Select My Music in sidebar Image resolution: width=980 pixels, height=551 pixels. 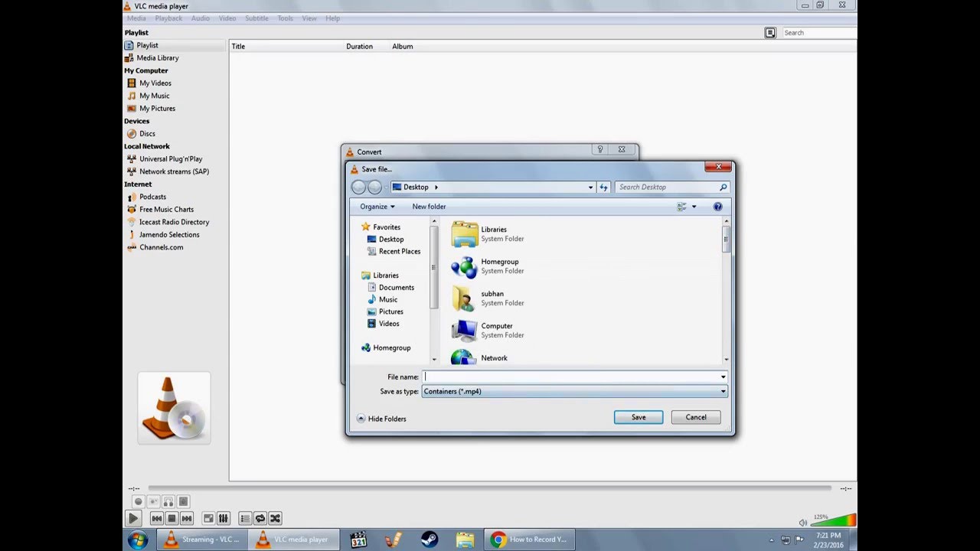pos(155,96)
